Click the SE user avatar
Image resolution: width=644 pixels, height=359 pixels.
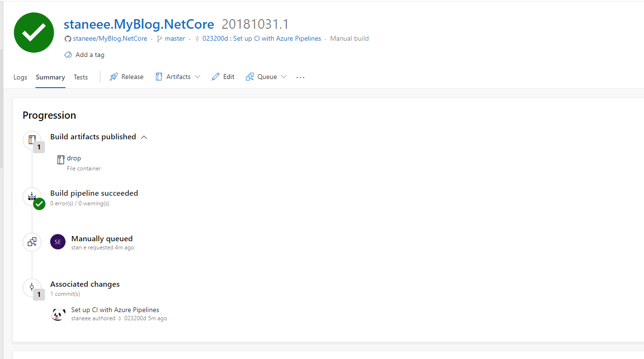pyautogui.click(x=58, y=242)
